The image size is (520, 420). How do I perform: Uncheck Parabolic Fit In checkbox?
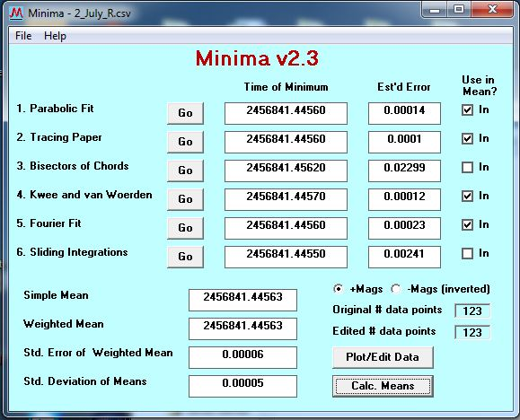[x=467, y=109]
